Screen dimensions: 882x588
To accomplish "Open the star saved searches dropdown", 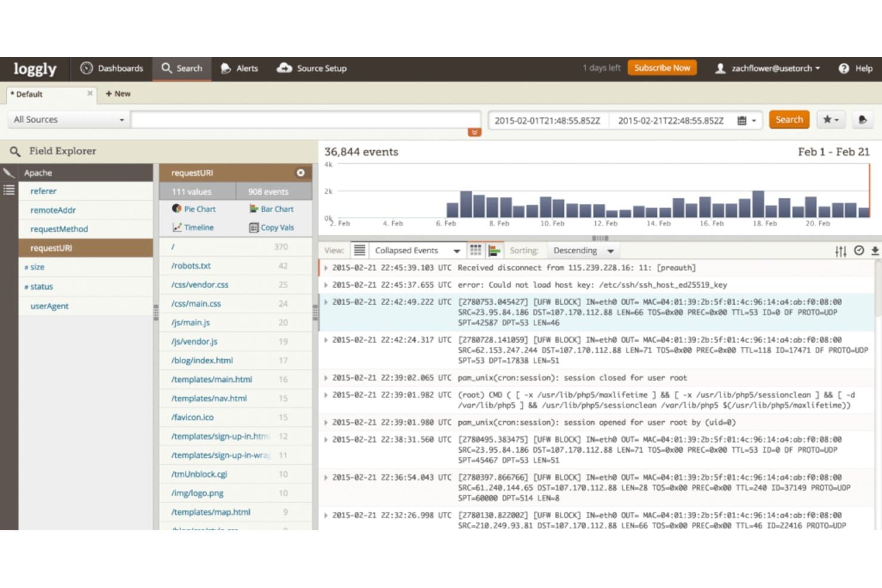I will [x=831, y=120].
